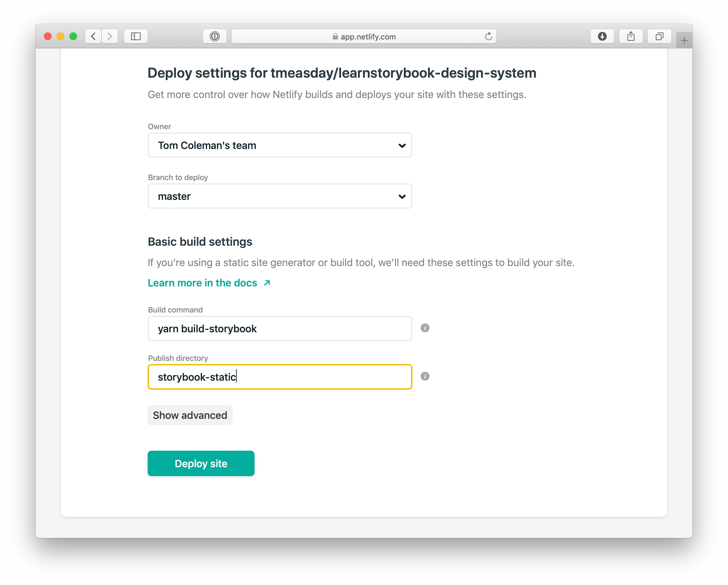
Task: Click the Branch to deploy label
Action: point(178,177)
